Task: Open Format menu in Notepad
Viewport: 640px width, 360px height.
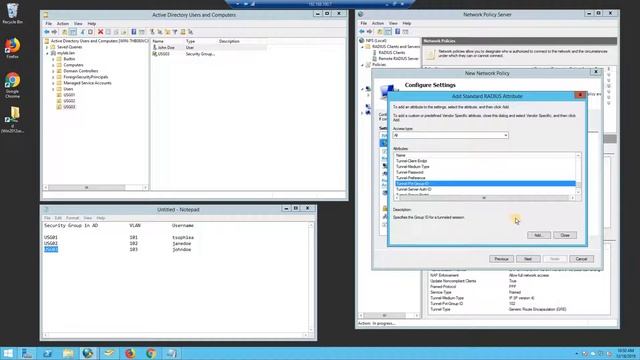Action: click(72, 218)
